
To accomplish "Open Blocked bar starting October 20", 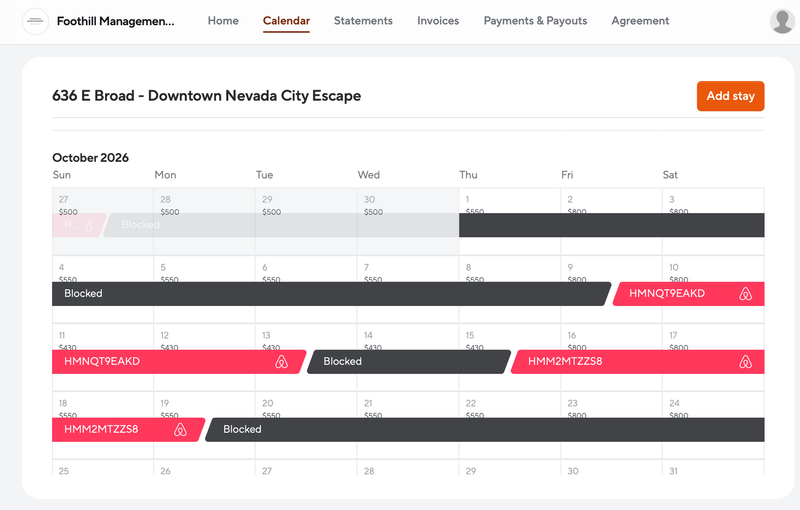I will (x=485, y=429).
